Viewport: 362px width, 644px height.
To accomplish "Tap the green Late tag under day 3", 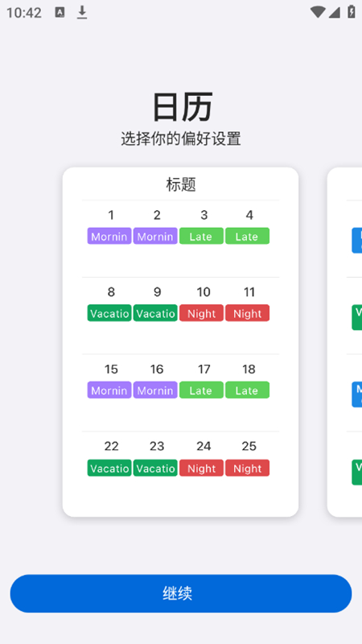I will click(x=201, y=236).
